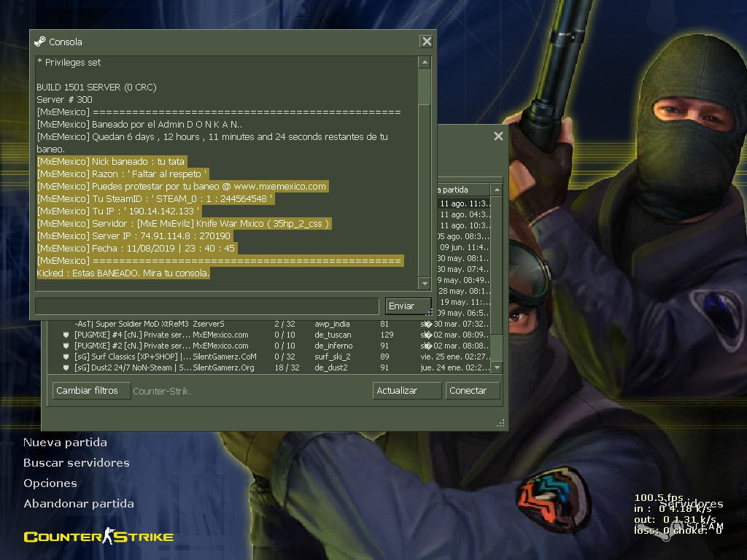Select Abandonar partida in the main menu
The height and width of the screenshot is (560, 747).
(79, 504)
